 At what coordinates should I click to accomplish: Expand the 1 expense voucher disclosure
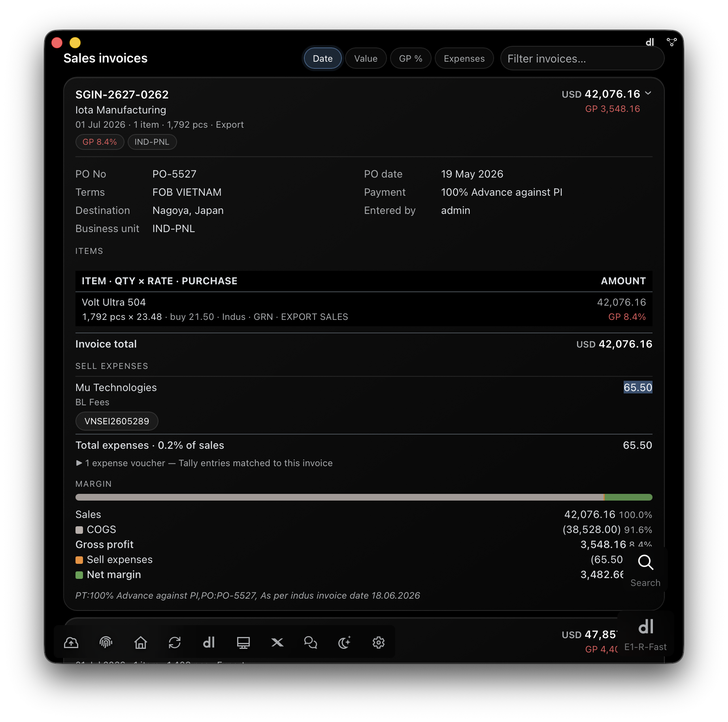204,463
